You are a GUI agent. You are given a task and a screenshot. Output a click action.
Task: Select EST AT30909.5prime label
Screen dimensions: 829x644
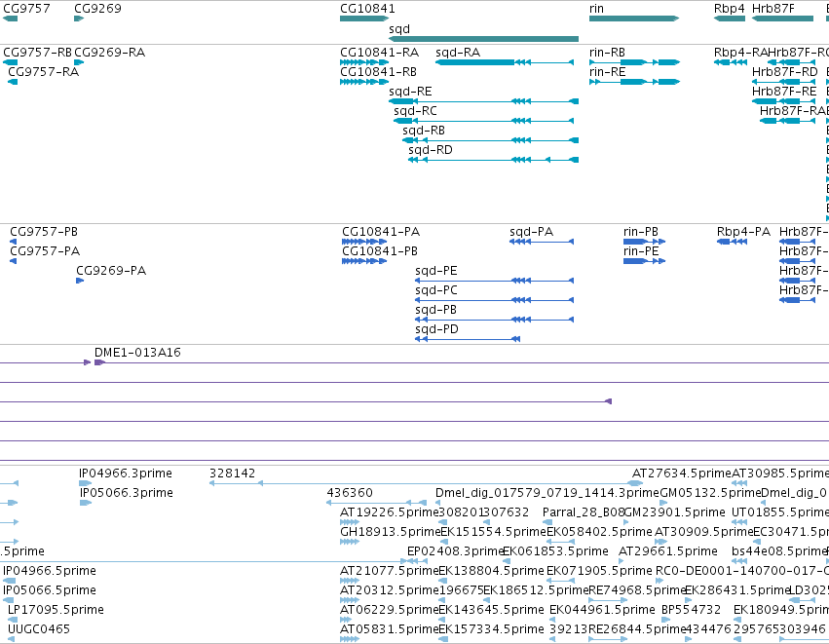[703, 532]
